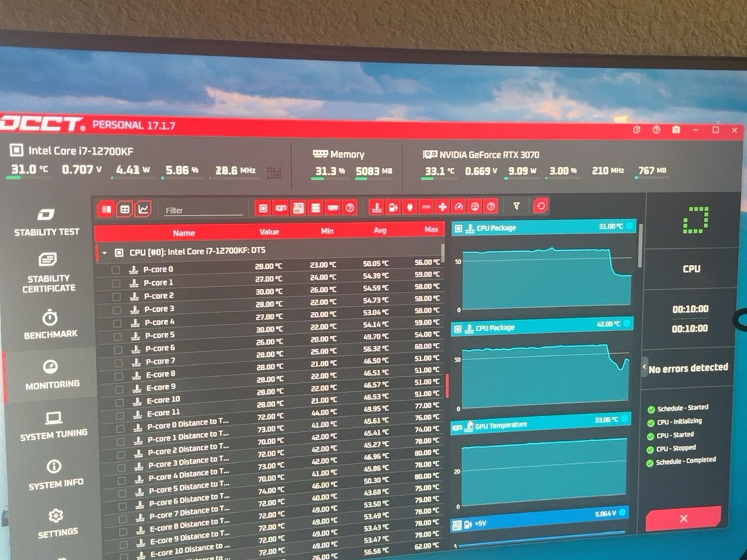Toggle the circle on the CPU Package 42.00 °C graph
The image size is (747, 560).
(627, 323)
